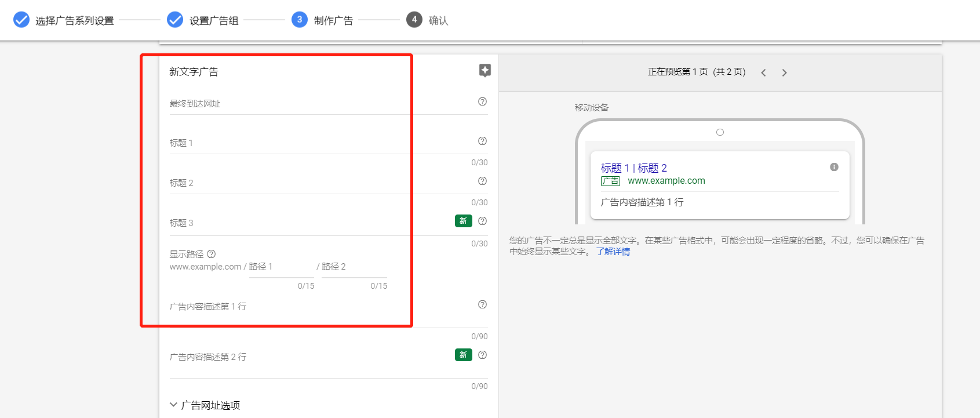The height and width of the screenshot is (418, 980).
Task: Open the 了解详情 link
Action: pyautogui.click(x=613, y=252)
